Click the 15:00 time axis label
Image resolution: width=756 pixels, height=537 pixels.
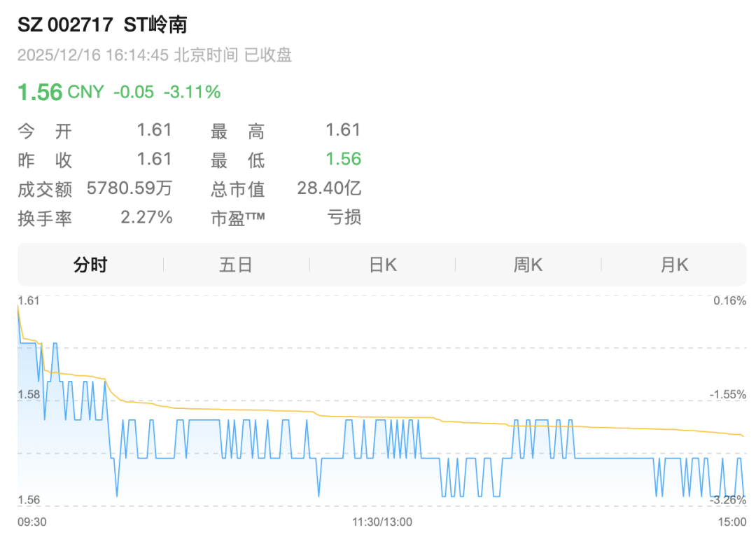pyautogui.click(x=732, y=522)
